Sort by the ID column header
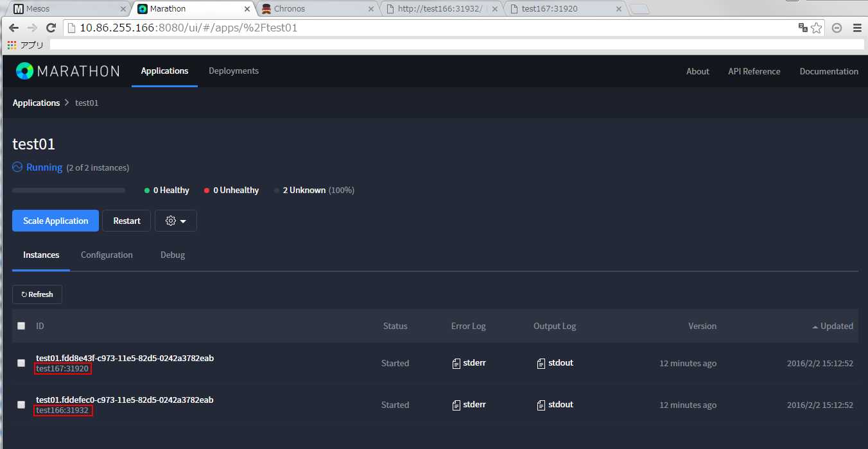Screen dimensions: 868x449 [40, 326]
